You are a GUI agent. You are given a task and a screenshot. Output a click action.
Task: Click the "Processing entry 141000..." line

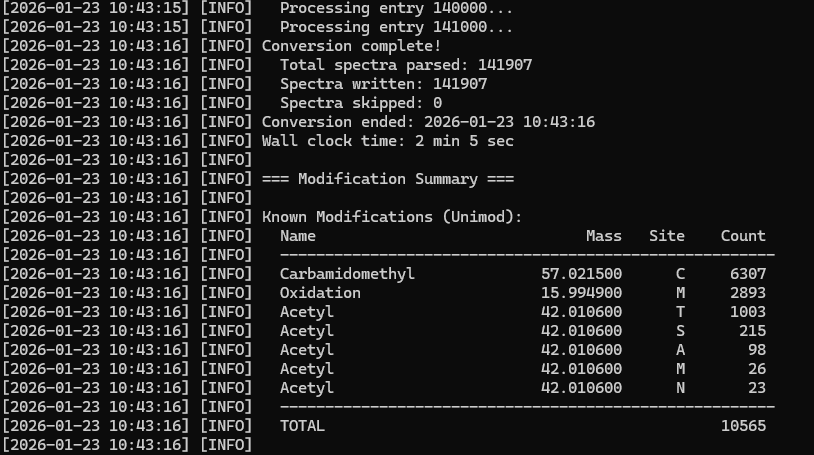(396, 27)
